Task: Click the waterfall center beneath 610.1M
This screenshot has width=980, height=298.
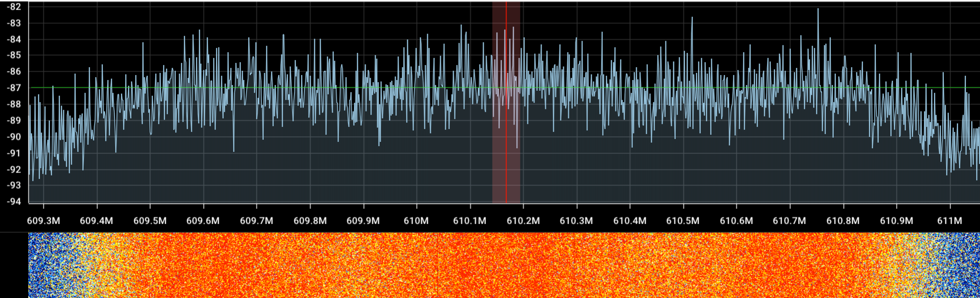Action: (x=470, y=265)
